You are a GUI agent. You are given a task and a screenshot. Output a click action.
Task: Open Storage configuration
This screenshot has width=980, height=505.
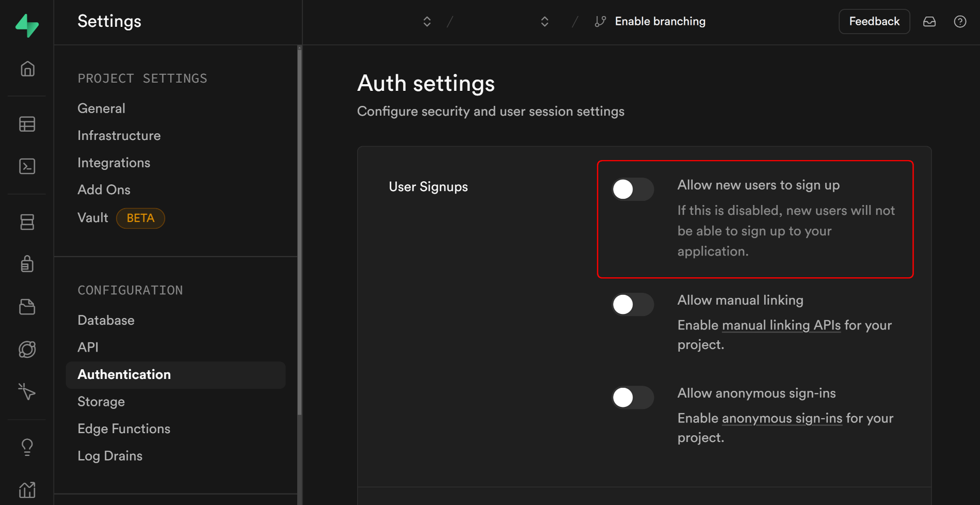(101, 402)
